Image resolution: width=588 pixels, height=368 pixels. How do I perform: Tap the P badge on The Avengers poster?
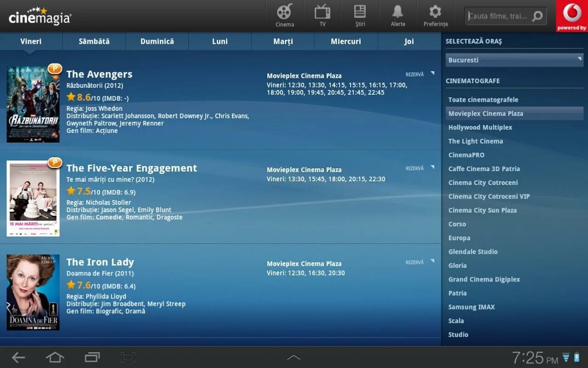point(55,69)
